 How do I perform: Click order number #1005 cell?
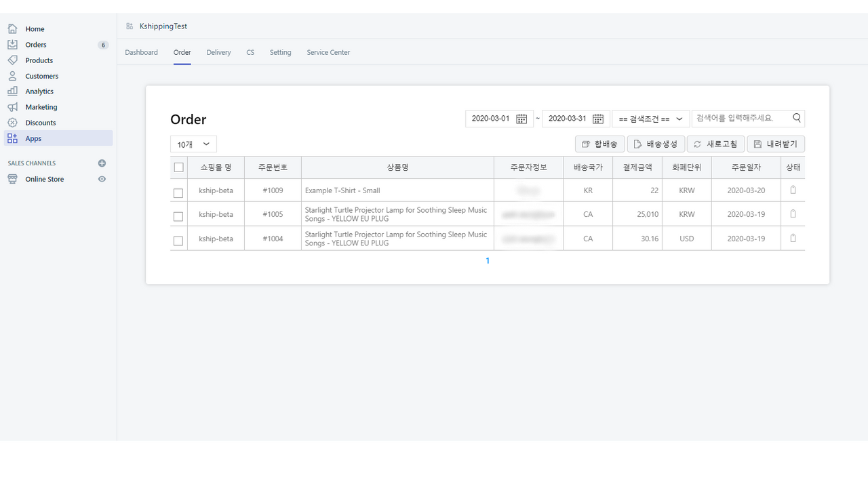[x=273, y=214]
